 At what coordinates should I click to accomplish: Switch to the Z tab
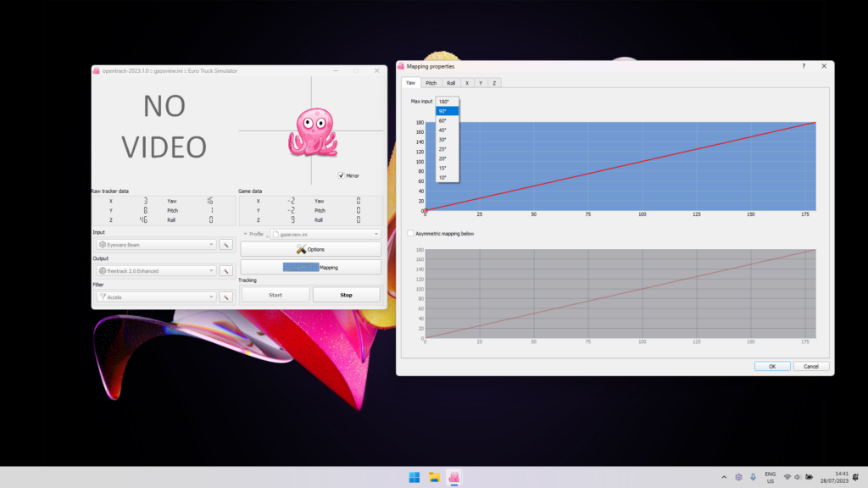494,83
